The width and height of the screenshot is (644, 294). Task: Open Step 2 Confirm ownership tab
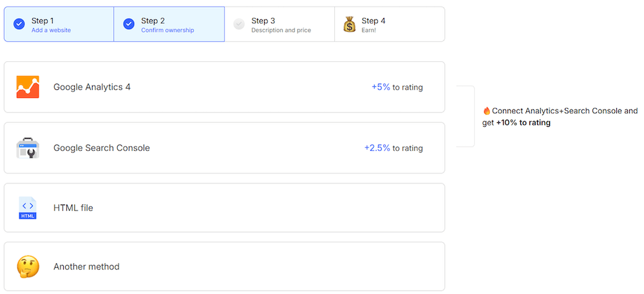[169, 24]
